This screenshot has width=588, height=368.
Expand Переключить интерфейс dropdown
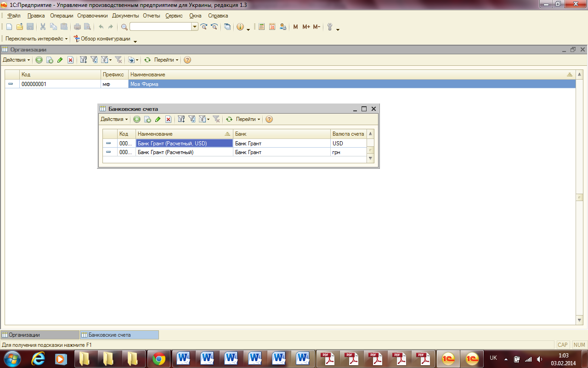(x=37, y=39)
